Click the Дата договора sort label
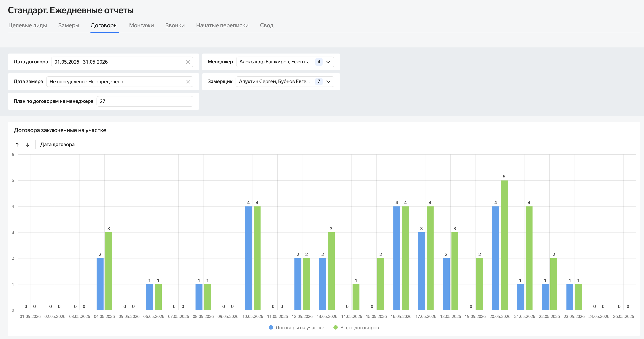644x339 pixels. (57, 144)
